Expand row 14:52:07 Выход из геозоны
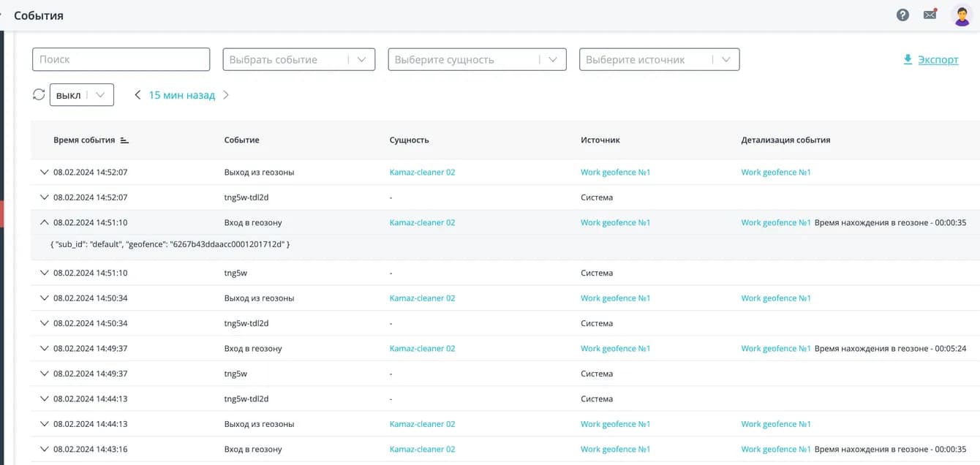The image size is (980, 465). [44, 172]
